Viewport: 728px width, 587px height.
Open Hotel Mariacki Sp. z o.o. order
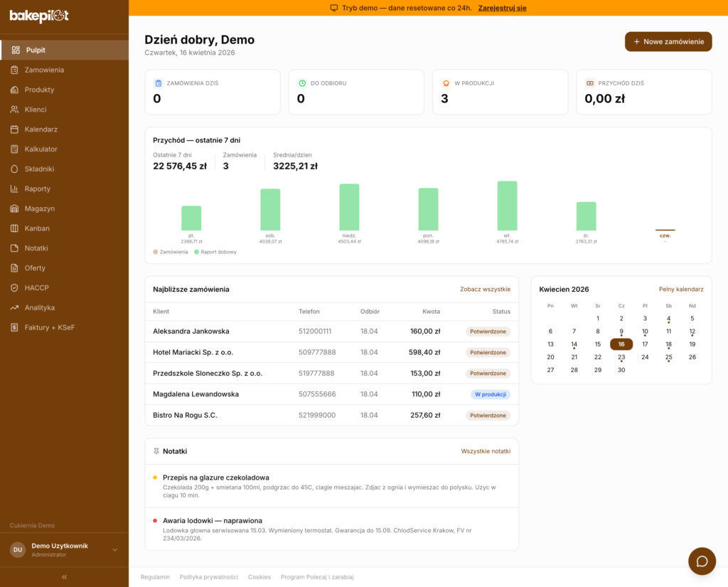(331, 352)
